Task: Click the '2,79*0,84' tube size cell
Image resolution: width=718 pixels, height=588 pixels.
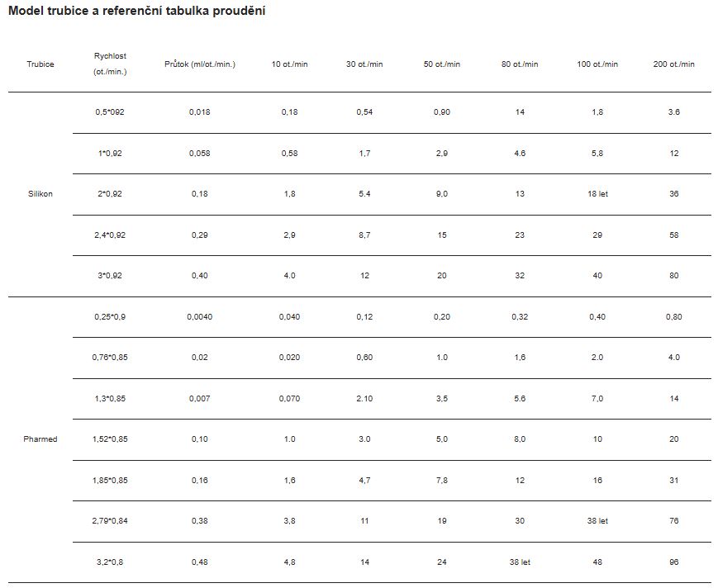Action: (x=110, y=521)
